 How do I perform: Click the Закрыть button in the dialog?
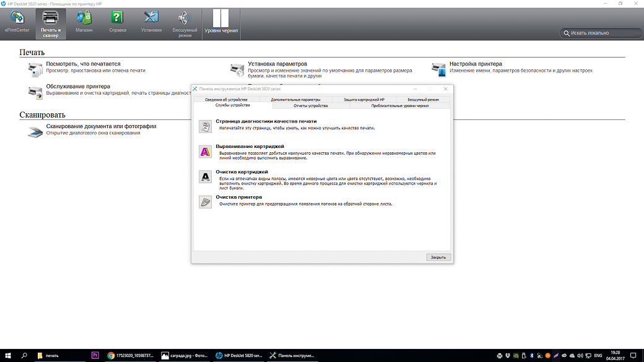coord(438,257)
